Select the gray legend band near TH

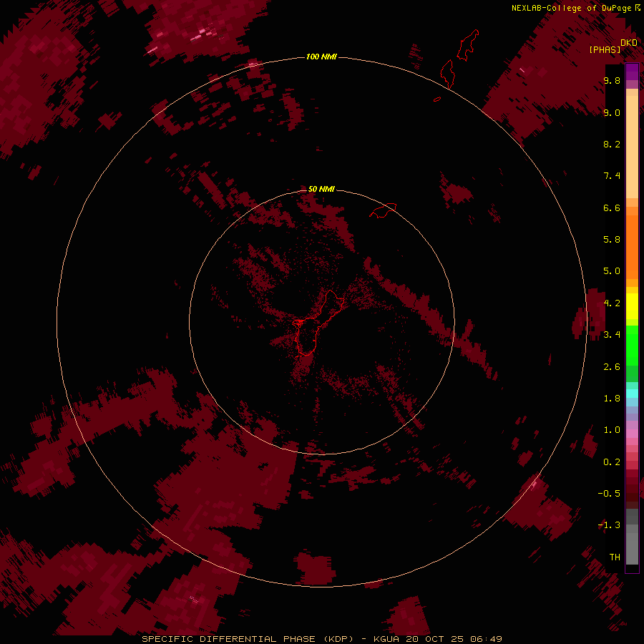(x=632, y=548)
